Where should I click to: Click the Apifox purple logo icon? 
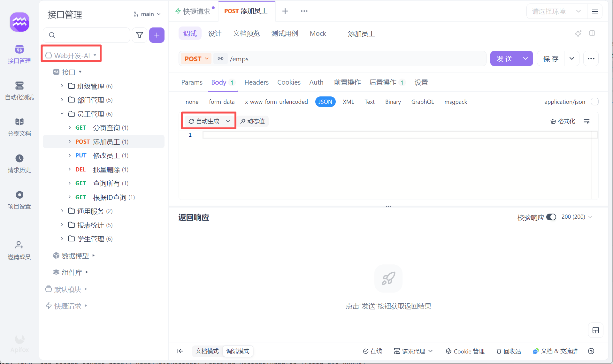19,22
